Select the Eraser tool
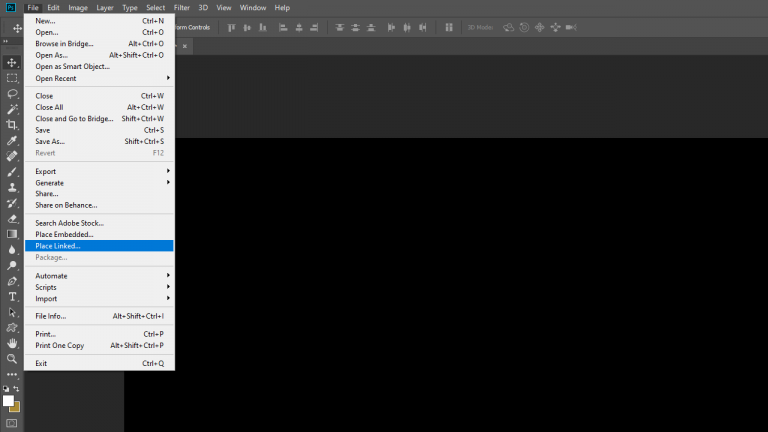 12,219
